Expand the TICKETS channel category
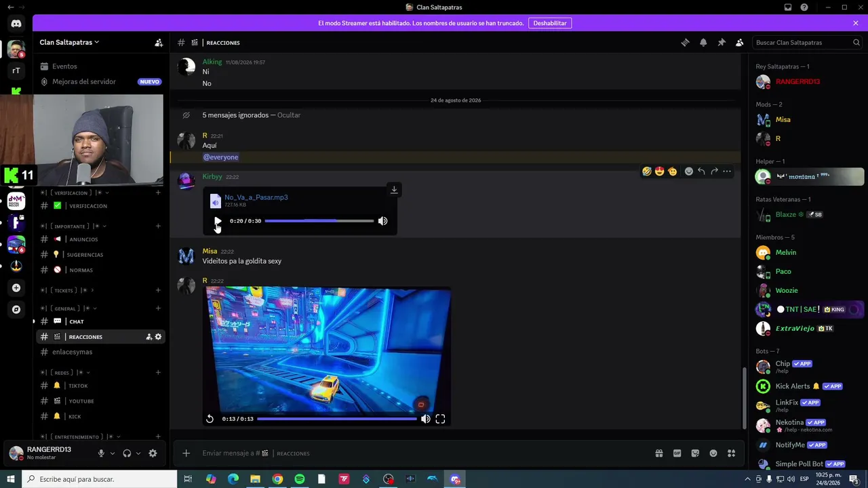Viewport: 868px width, 488px height. [67, 290]
